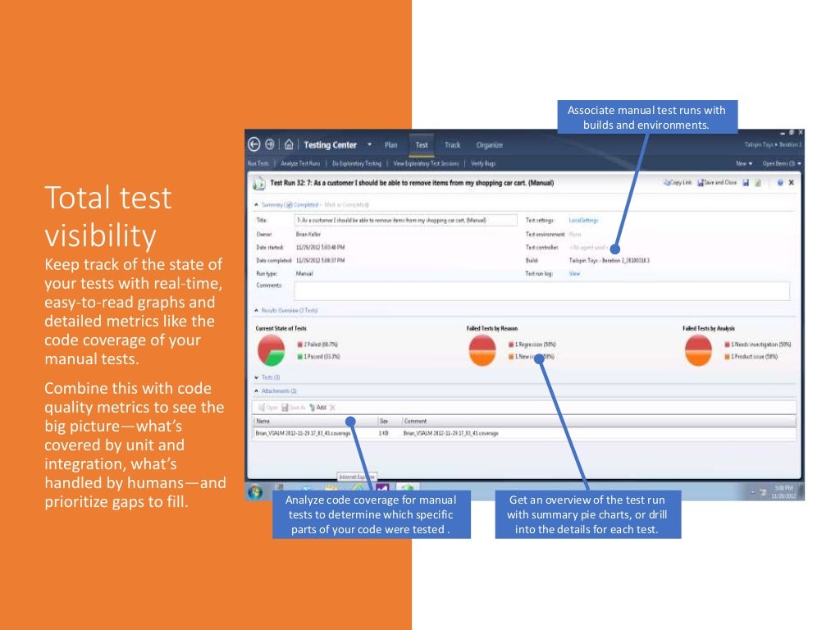The height and width of the screenshot is (630, 840).
Task: Click into the Title text field
Action: pyautogui.click(x=405, y=220)
